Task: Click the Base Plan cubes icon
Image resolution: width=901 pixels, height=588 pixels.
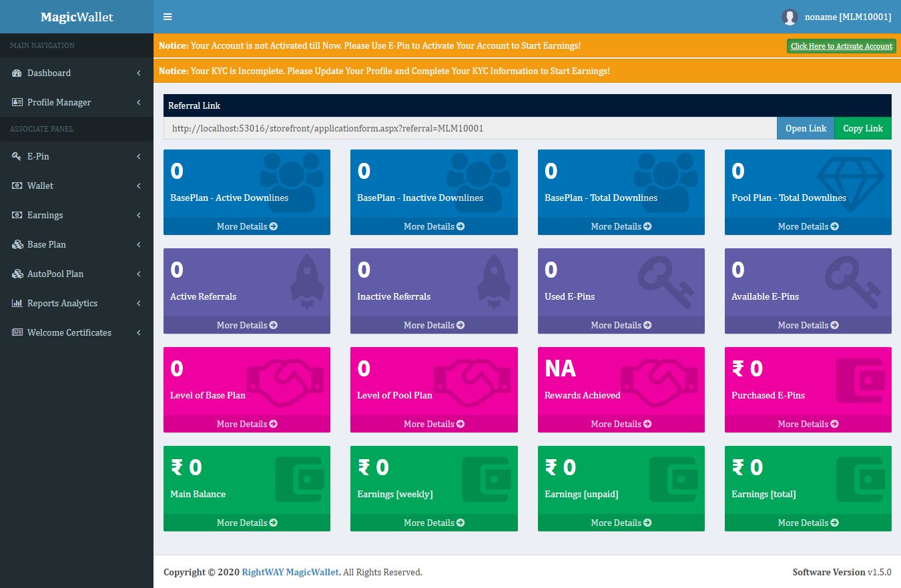Action: pyautogui.click(x=17, y=244)
